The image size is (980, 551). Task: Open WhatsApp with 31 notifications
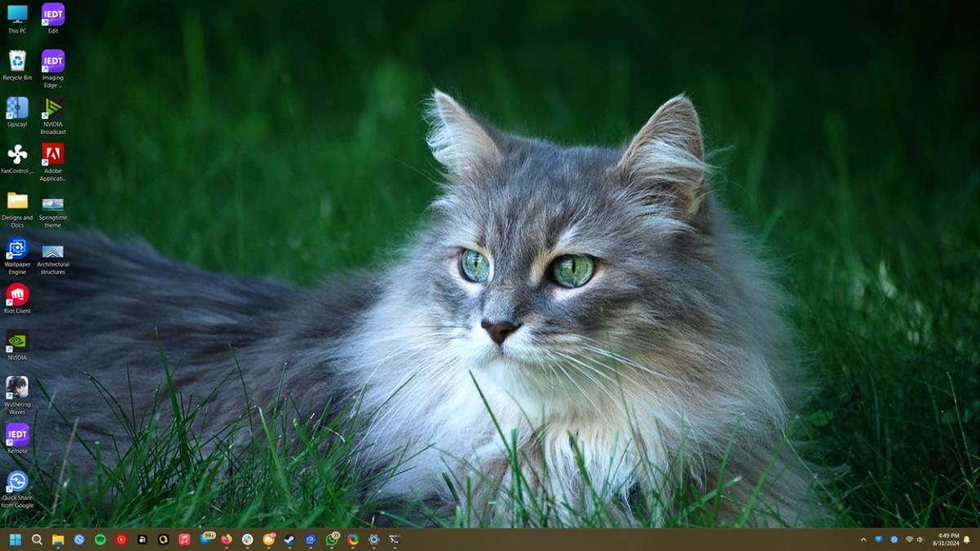click(x=332, y=540)
